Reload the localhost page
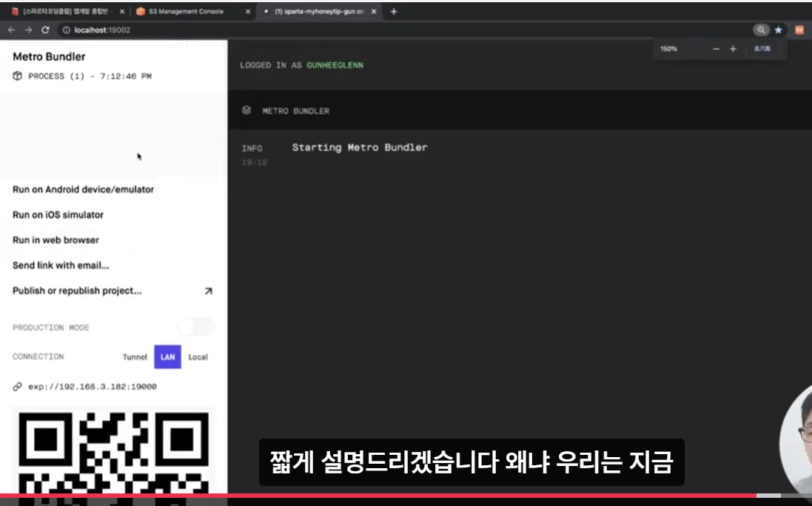Image resolution: width=812 pixels, height=506 pixels. click(x=46, y=30)
